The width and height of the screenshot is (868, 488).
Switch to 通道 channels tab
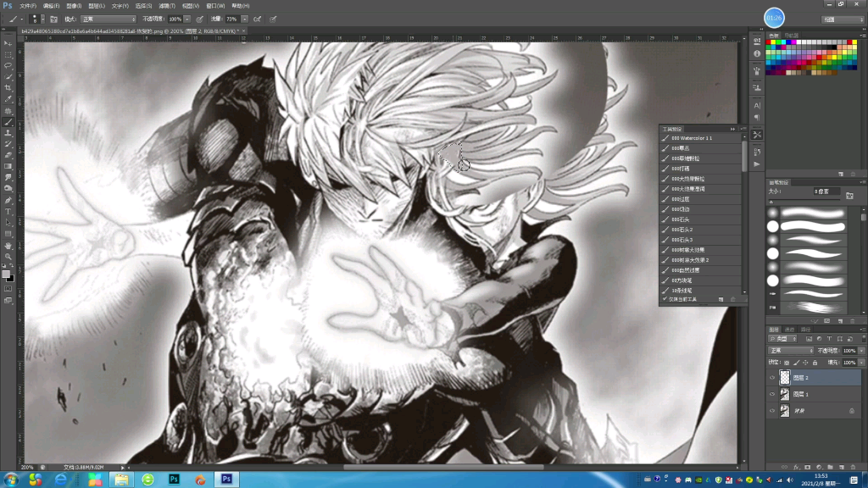pyautogui.click(x=789, y=330)
